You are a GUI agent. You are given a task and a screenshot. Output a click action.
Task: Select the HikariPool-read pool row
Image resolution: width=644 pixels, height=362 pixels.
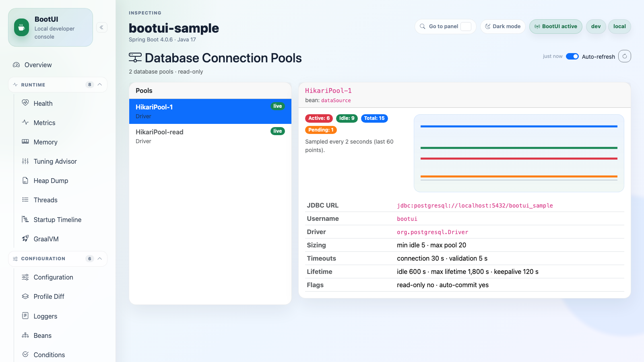click(x=210, y=136)
